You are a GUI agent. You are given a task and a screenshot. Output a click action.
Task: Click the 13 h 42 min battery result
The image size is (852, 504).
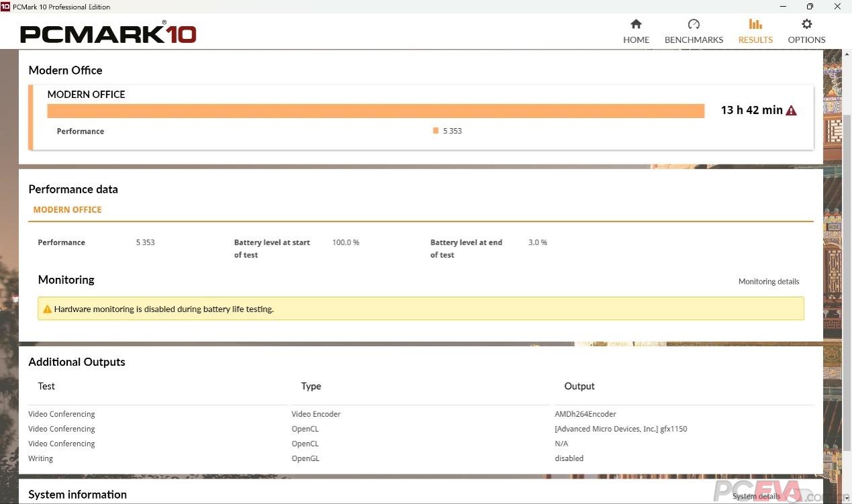pos(751,111)
